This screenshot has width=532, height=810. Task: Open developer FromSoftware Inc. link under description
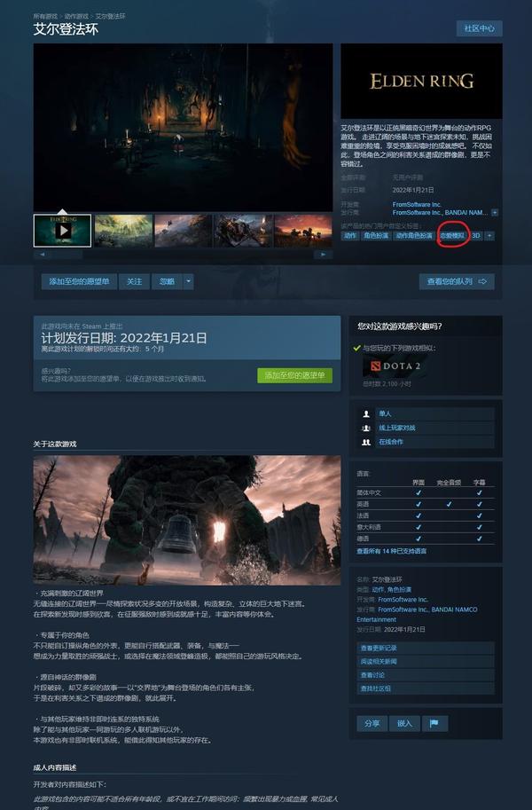click(417, 205)
